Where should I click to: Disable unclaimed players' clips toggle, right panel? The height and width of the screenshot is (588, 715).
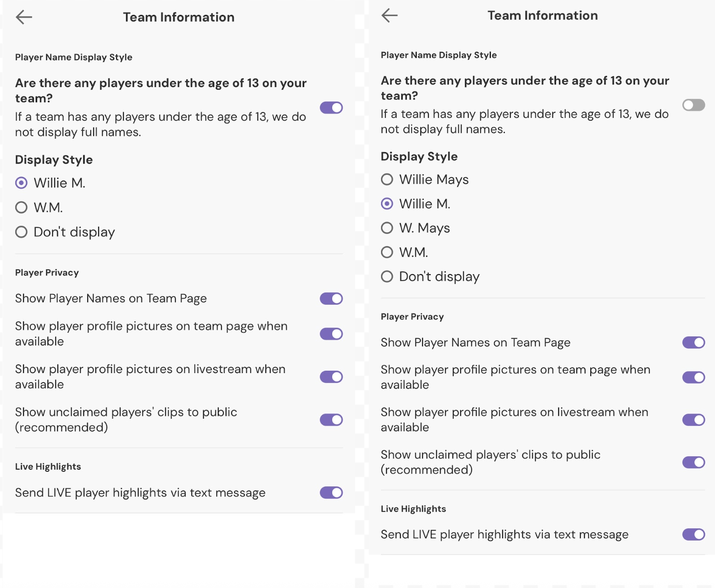(x=693, y=462)
